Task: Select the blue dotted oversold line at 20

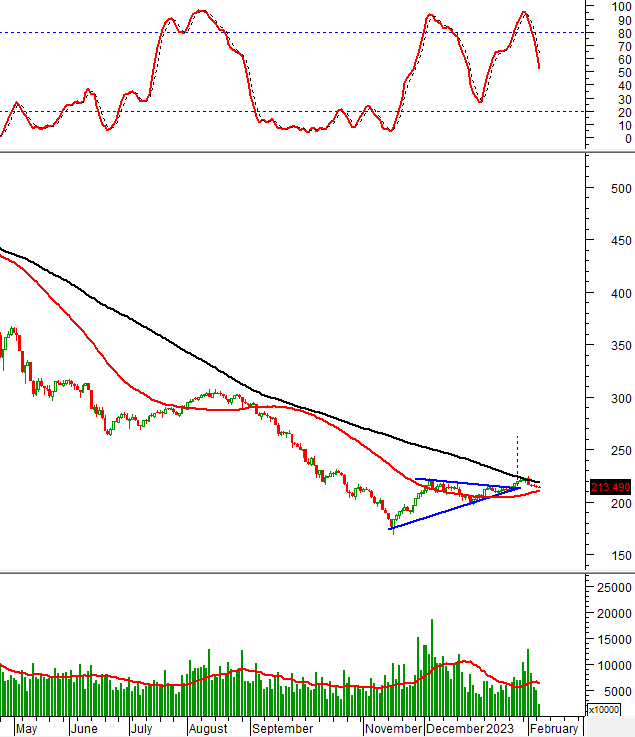Action: [x=291, y=111]
